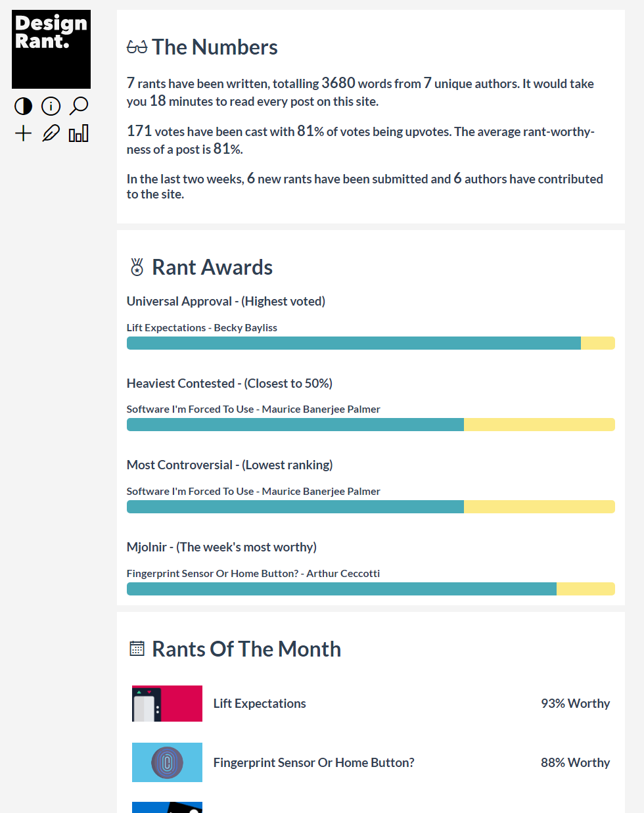Image resolution: width=644 pixels, height=813 pixels.
Task: Click the info icon below the logo
Action: [51, 106]
